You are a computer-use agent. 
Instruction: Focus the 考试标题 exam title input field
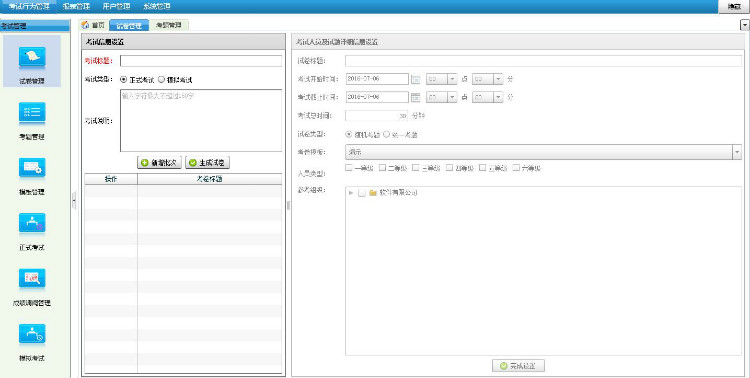click(x=201, y=61)
